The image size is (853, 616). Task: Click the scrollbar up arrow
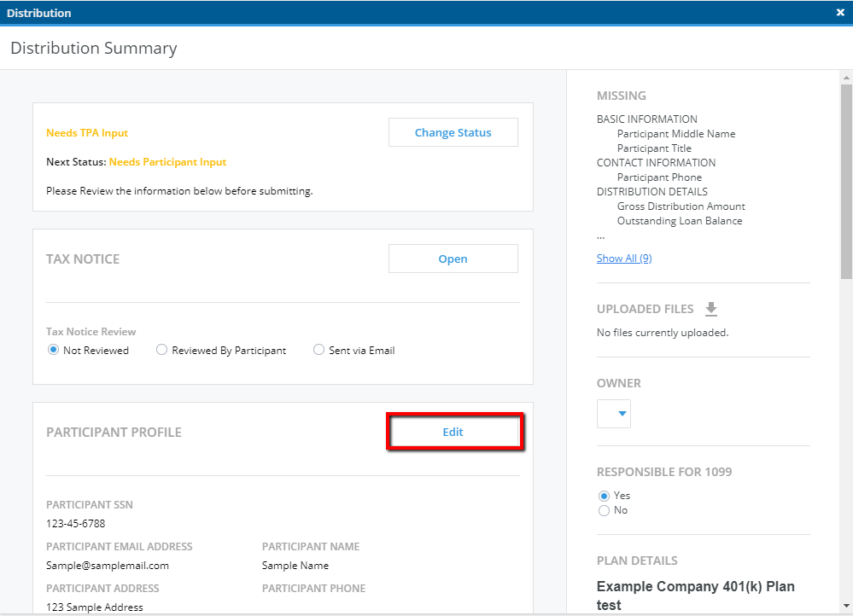pyautogui.click(x=846, y=77)
